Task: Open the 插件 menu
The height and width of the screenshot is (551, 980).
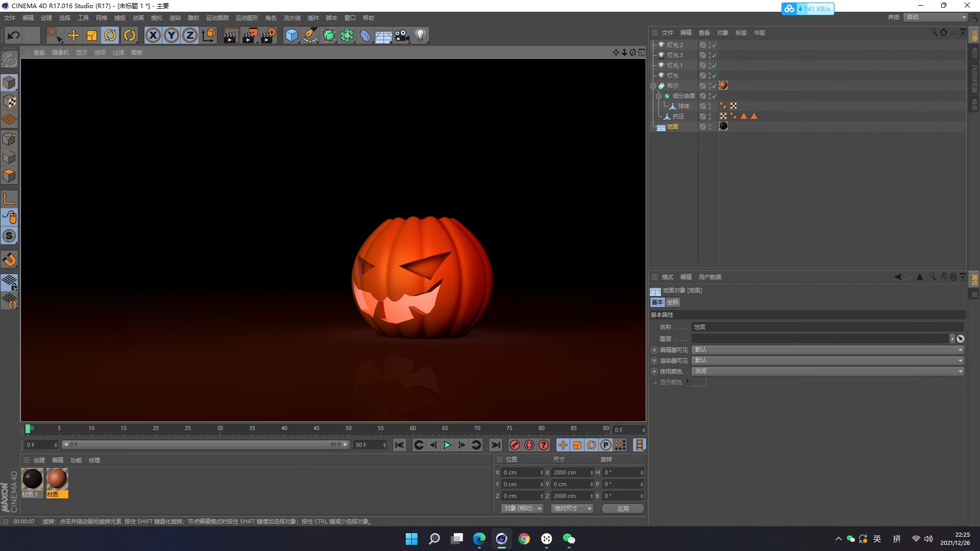Action: coord(313,18)
